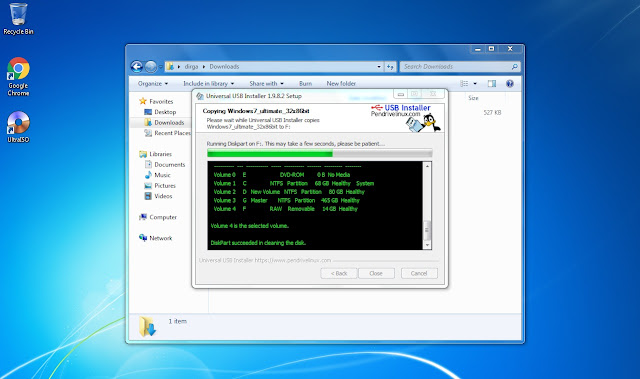Open the Documents library
This screenshot has height=379, width=640.
click(165, 164)
